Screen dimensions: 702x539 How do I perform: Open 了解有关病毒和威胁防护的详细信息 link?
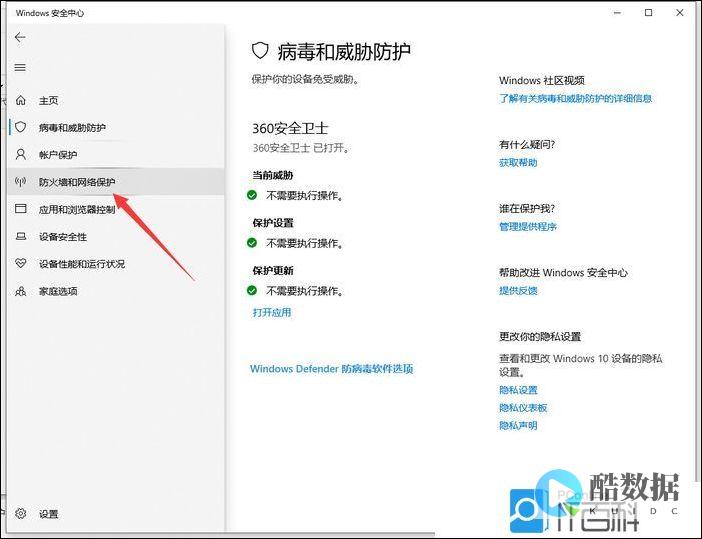click(x=576, y=98)
